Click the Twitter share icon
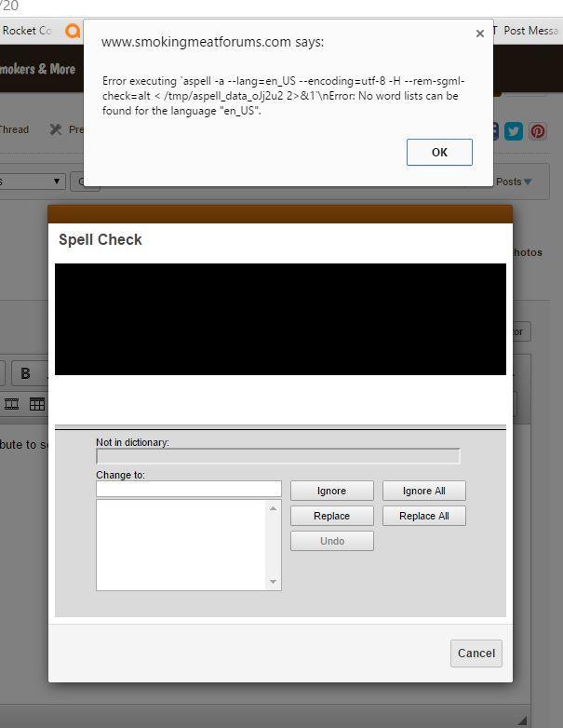Image resolution: width=563 pixels, height=728 pixels. [x=514, y=131]
